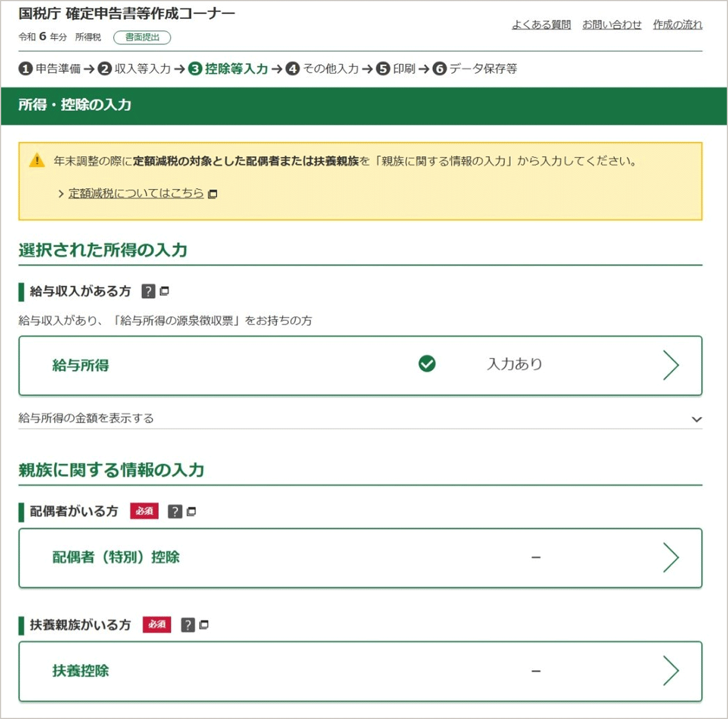Open 給与所得 entry via right chevron
This screenshot has height=719, width=728.
(x=672, y=366)
